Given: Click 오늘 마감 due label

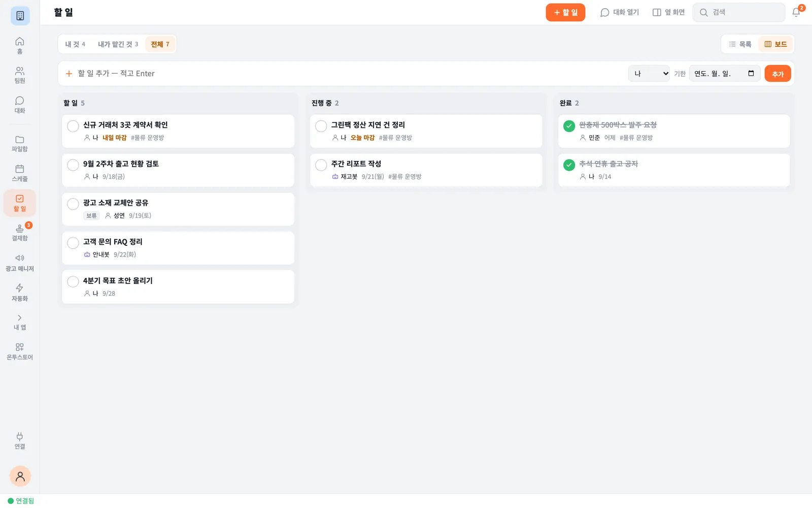Looking at the screenshot, I should [x=362, y=138].
